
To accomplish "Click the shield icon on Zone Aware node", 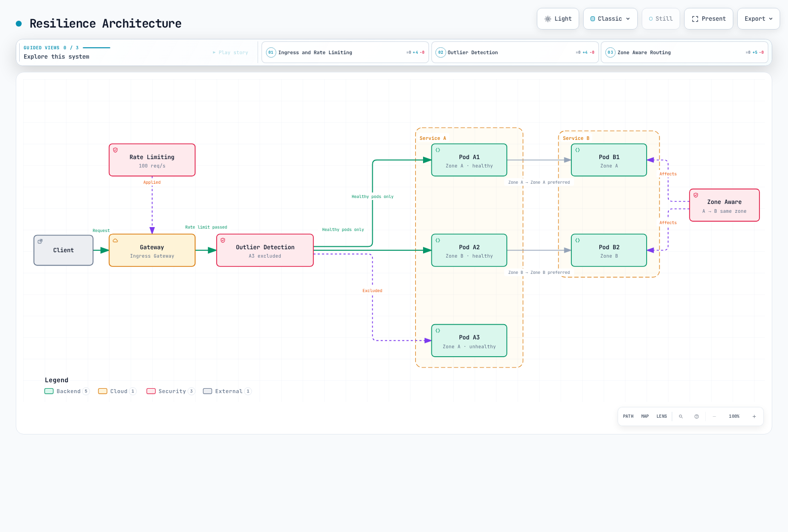I will coord(696,195).
